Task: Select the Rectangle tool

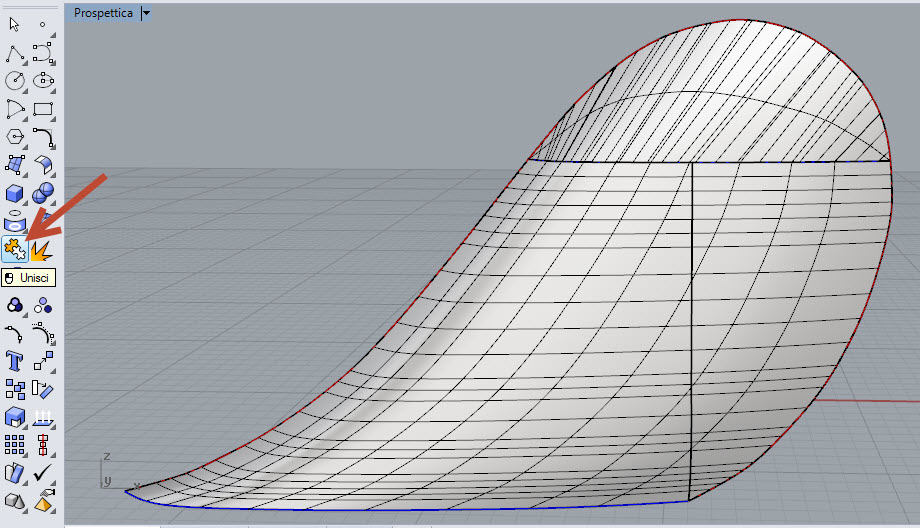Action: pos(42,109)
